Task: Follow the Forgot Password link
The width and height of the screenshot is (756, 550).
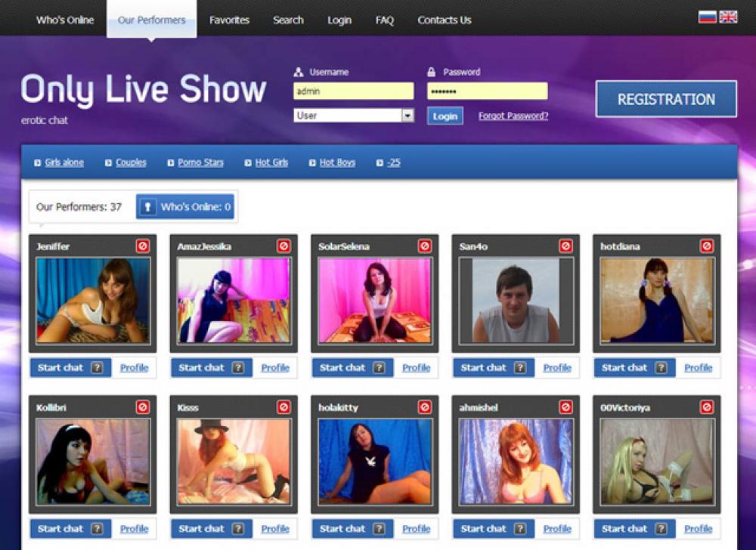Action: pos(513,116)
